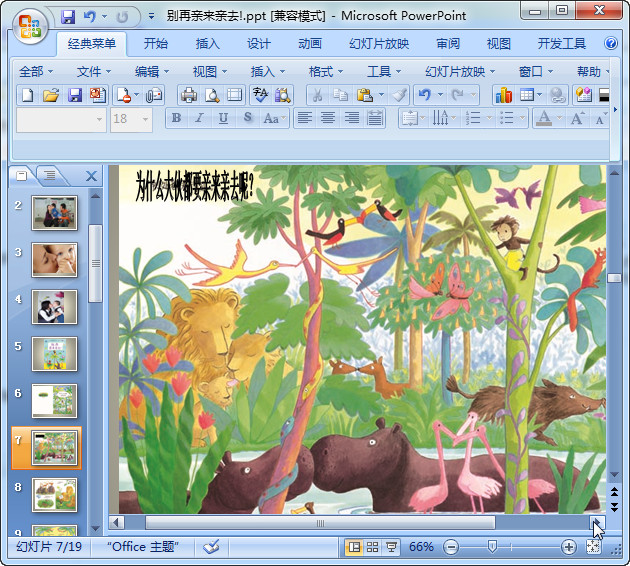The image size is (630, 566).
Task: Open the 设计 ribbon tab
Action: click(x=259, y=43)
